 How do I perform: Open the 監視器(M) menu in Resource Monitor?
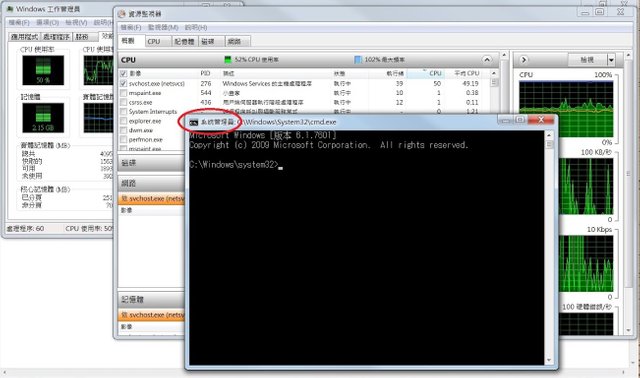click(163, 27)
